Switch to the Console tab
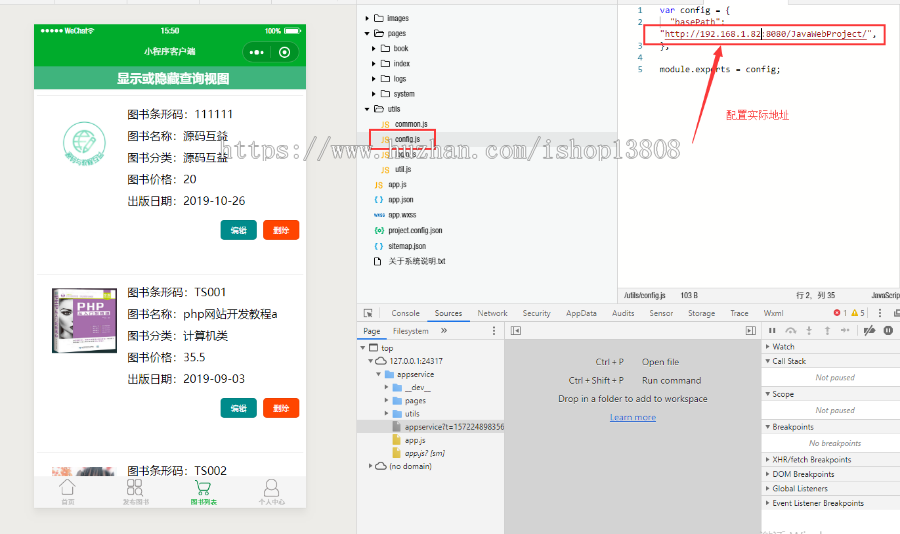This screenshot has height=534, width=900. coord(405,313)
